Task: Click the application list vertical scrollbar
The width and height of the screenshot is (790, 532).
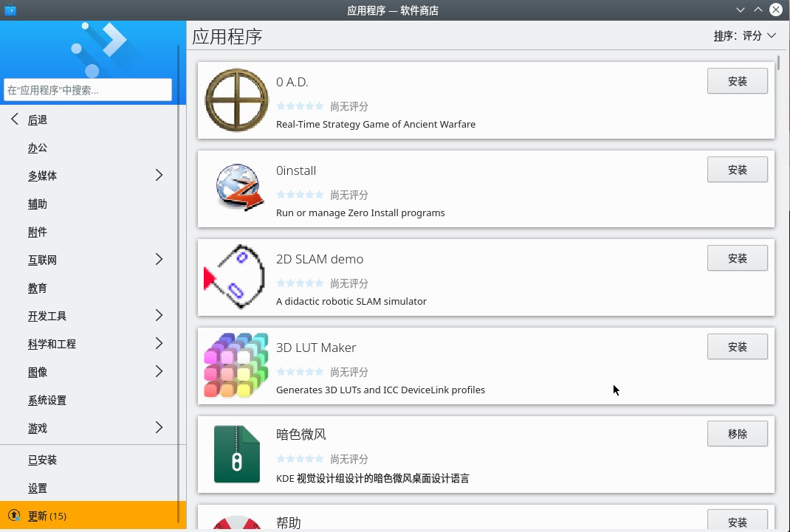Action: click(778, 63)
